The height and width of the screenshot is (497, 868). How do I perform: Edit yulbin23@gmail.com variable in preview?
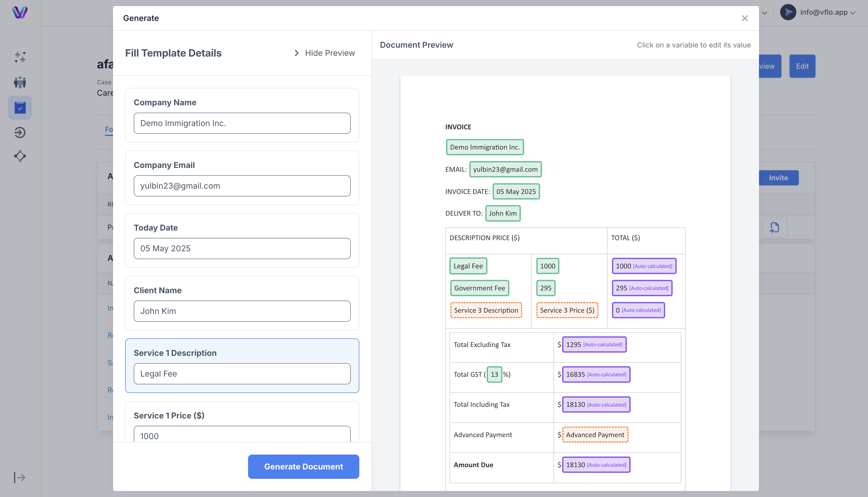tap(505, 169)
